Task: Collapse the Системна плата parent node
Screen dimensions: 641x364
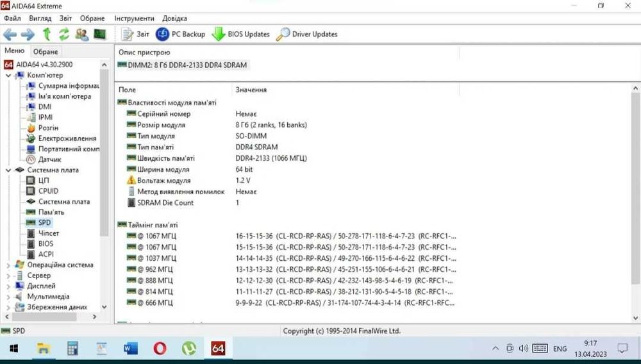Action: point(8,170)
